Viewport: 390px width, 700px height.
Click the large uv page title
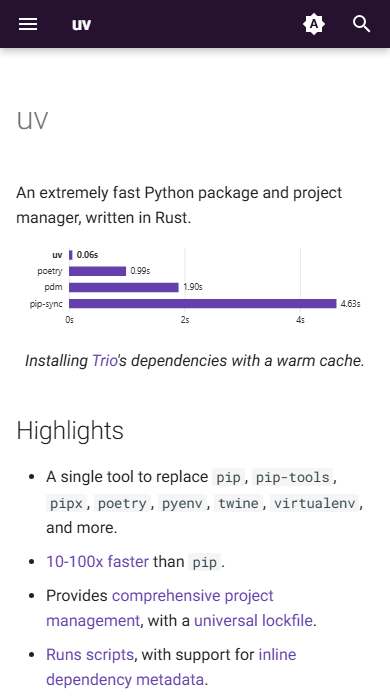tap(32, 121)
